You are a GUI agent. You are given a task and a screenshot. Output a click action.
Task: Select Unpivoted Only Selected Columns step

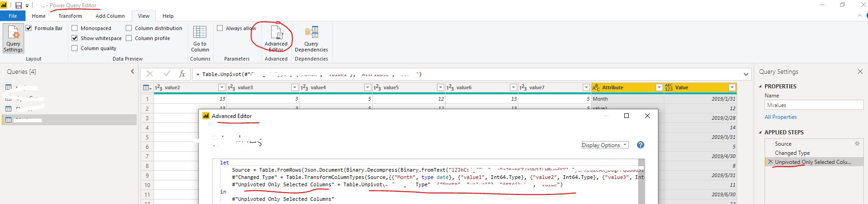(x=813, y=162)
